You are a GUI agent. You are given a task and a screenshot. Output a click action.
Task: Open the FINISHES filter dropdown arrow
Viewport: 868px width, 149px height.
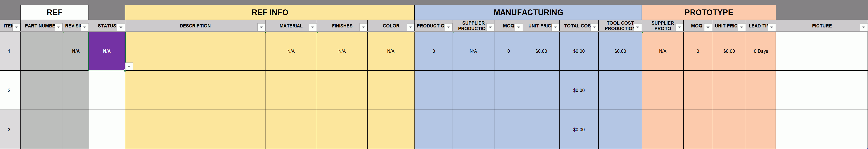point(363,27)
